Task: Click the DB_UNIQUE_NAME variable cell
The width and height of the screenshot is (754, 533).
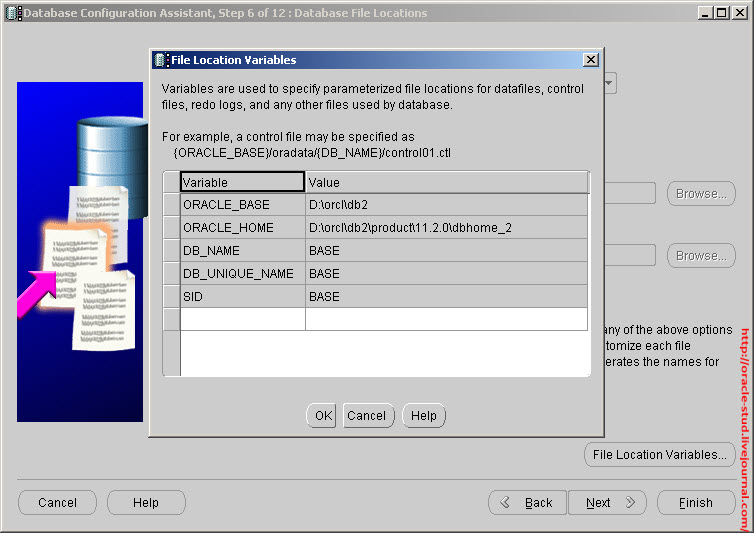Action: click(x=242, y=274)
